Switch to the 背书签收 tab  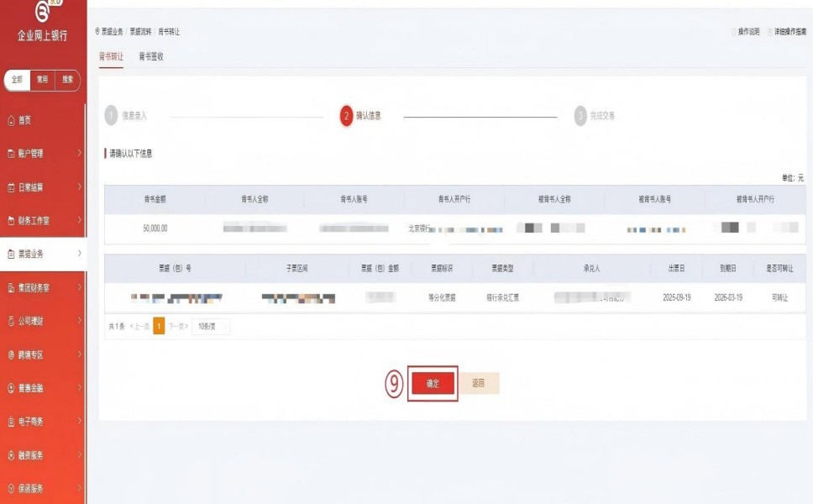(151, 56)
